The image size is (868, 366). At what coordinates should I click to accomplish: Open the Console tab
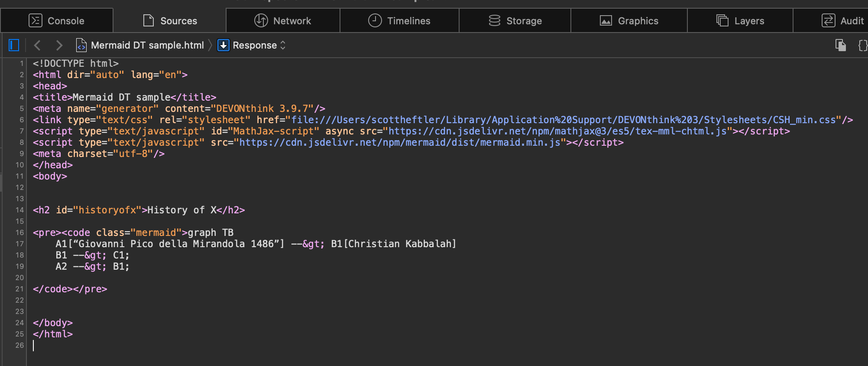[x=57, y=20]
